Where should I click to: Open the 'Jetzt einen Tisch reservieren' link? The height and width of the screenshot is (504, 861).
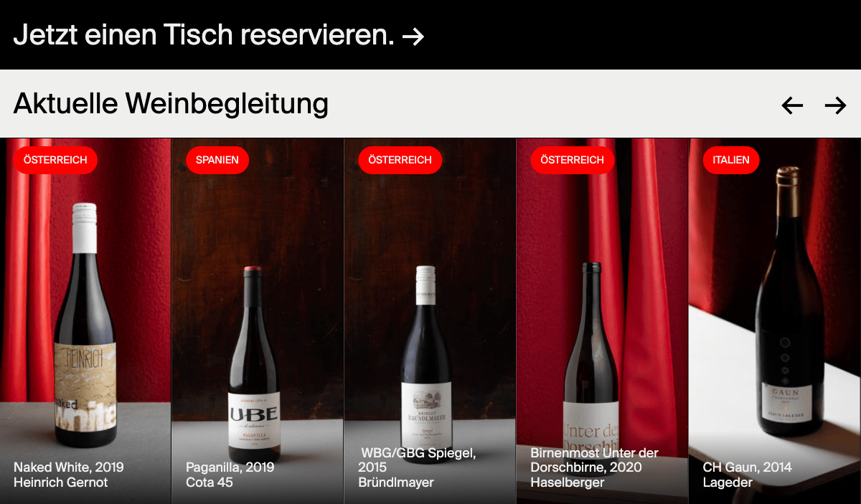219,35
